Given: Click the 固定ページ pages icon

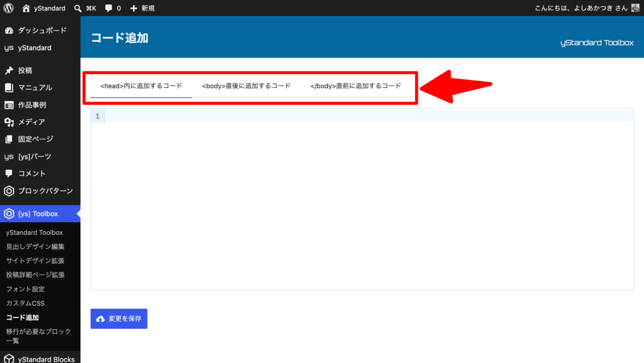Looking at the screenshot, I should click(9, 139).
